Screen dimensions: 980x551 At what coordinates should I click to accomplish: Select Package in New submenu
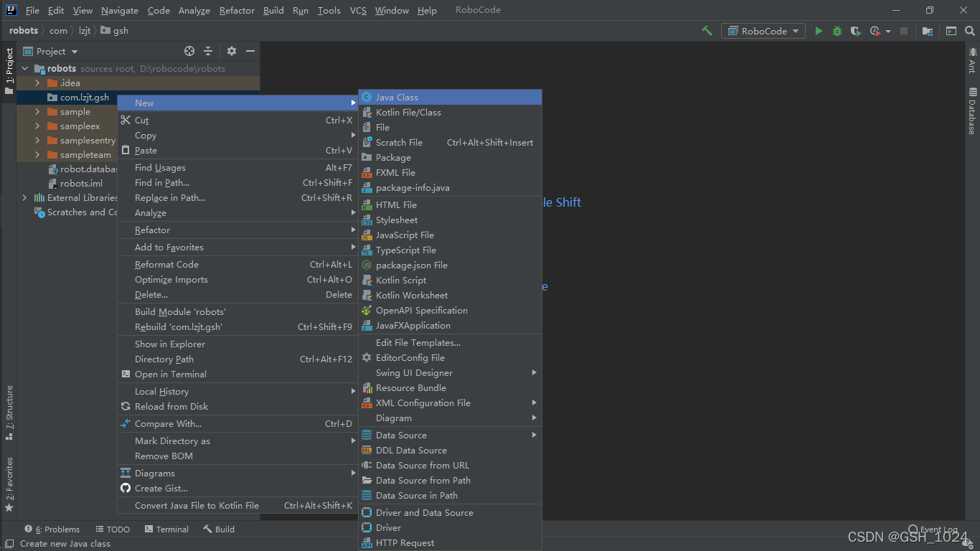[450, 158]
